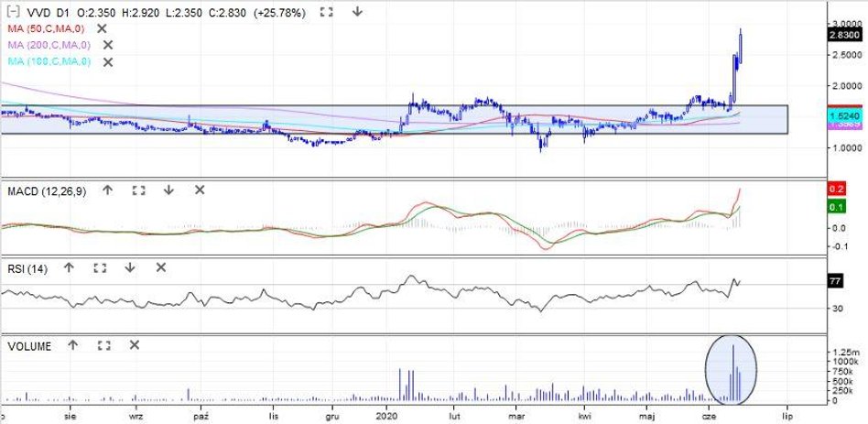Viewport: 868px width, 424px height.
Task: Move the RSI pane down
Action: 130,268
